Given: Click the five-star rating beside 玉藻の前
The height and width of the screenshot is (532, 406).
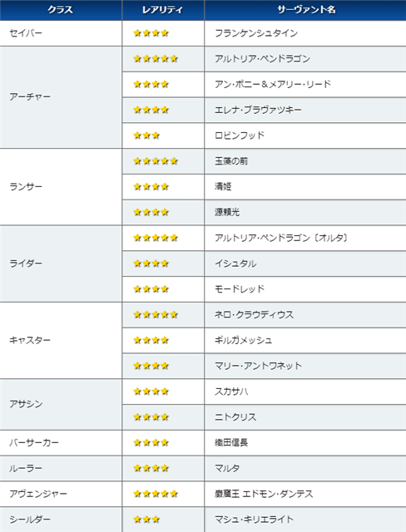Looking at the screenshot, I should click(x=156, y=161).
